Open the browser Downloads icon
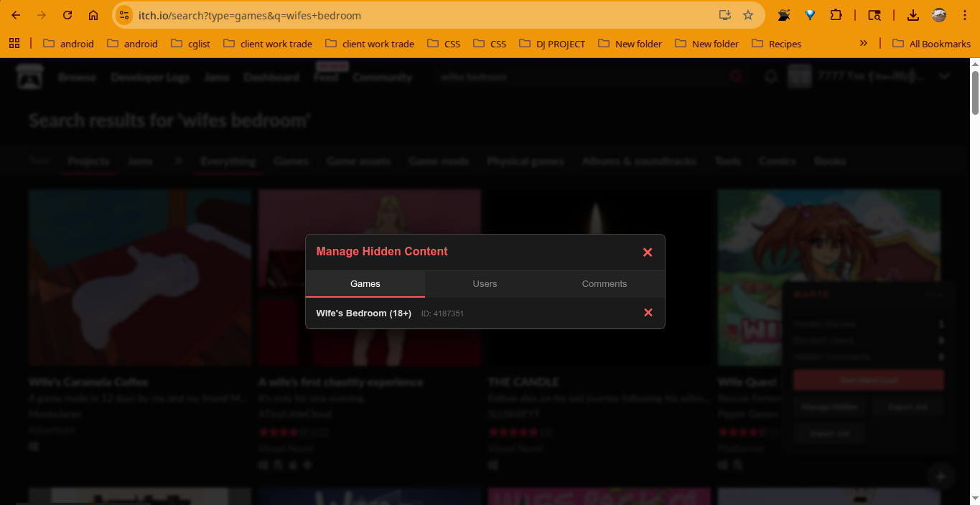 click(913, 15)
